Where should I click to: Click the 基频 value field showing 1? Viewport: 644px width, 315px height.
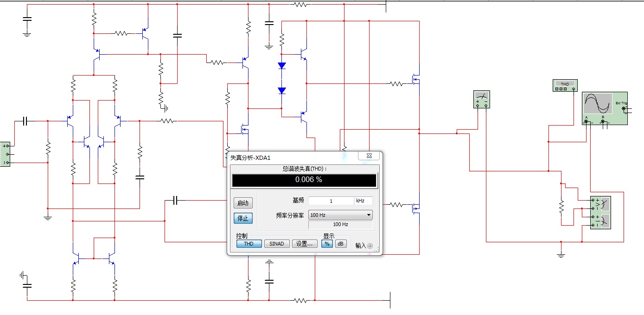tap(331, 201)
